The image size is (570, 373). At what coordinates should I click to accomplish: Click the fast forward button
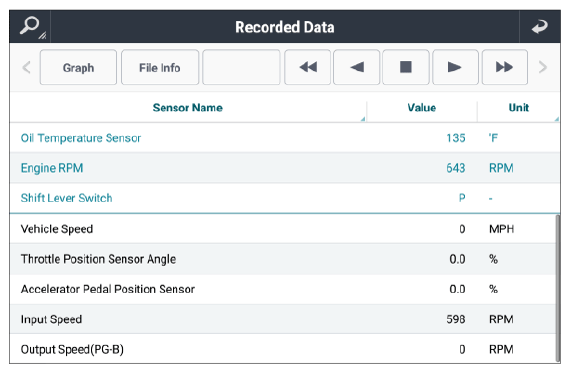505,67
